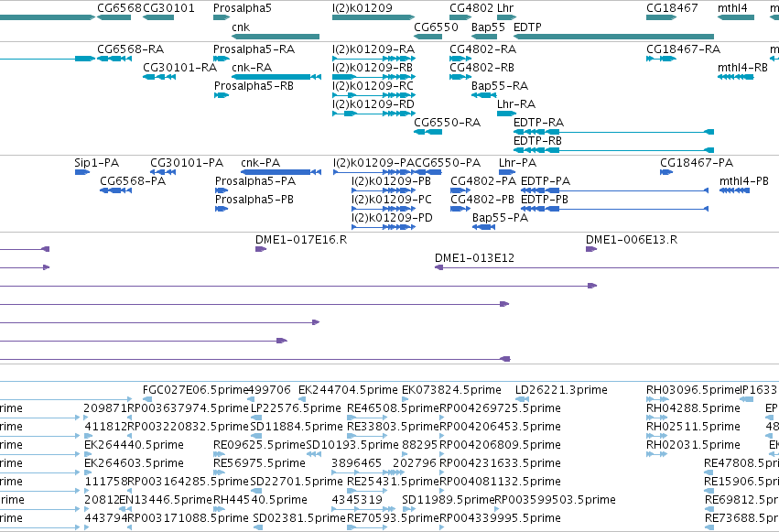This screenshot has height=532, width=779.
Task: Click the EDTP-PA protein feature
Action: tap(614, 190)
